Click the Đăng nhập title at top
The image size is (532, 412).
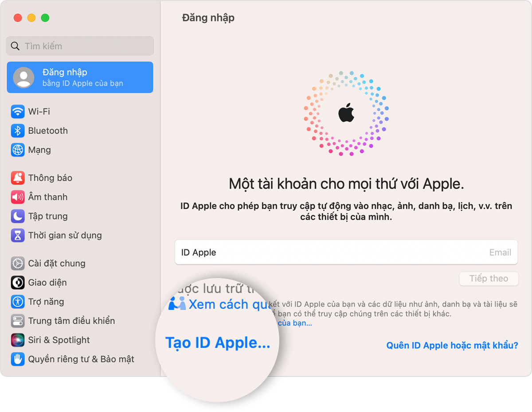point(208,18)
